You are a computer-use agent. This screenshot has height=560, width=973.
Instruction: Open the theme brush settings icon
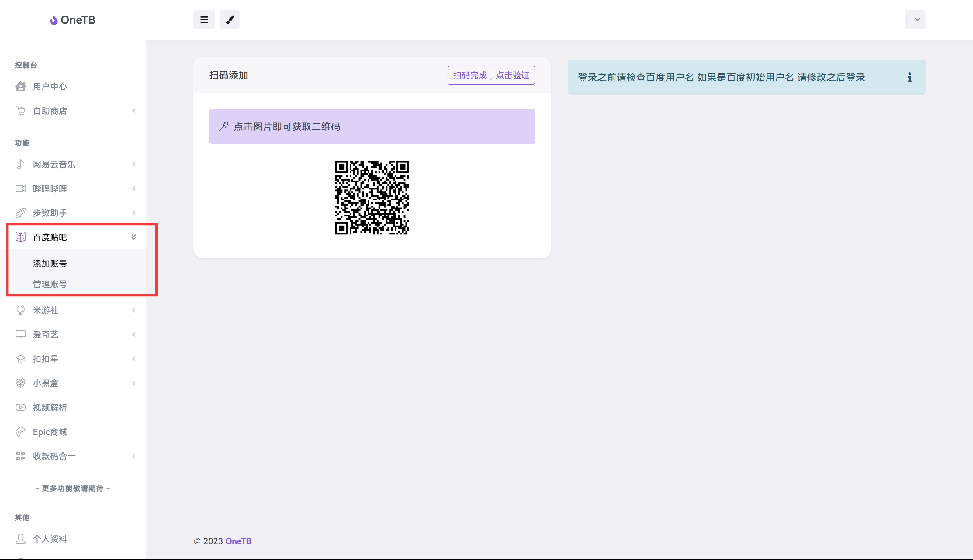tap(230, 20)
